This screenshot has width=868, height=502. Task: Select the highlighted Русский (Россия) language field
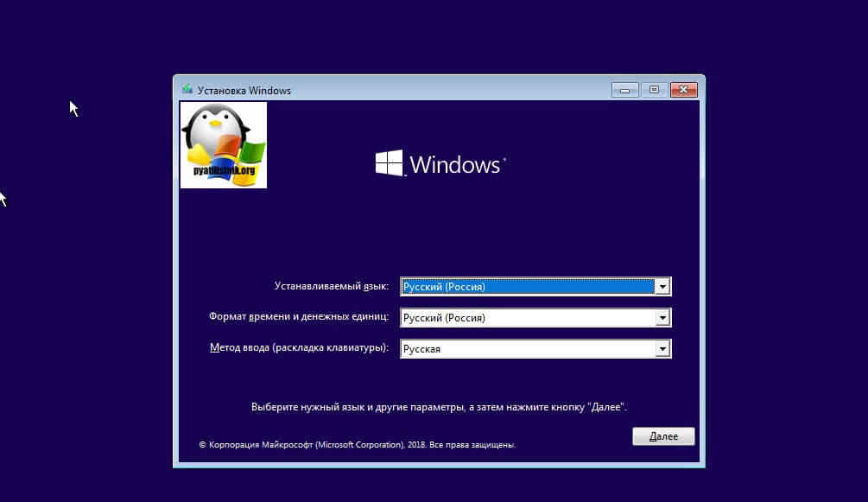(527, 287)
